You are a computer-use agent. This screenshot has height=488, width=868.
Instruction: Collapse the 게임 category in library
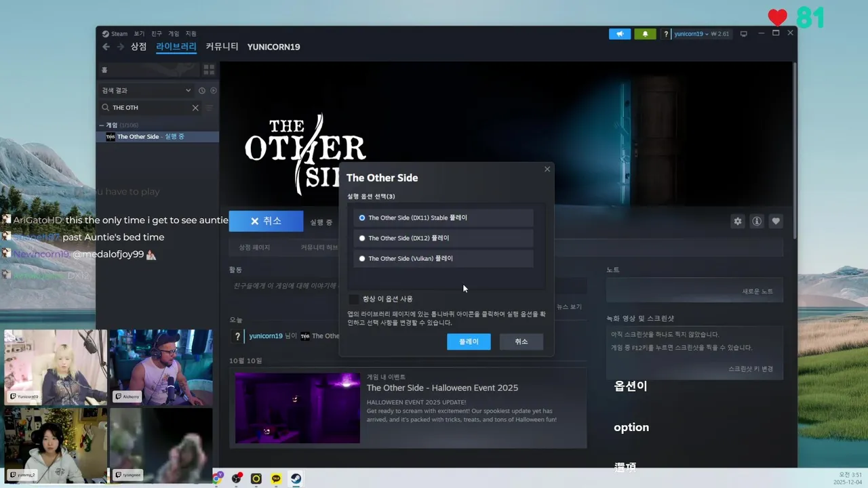(102, 125)
